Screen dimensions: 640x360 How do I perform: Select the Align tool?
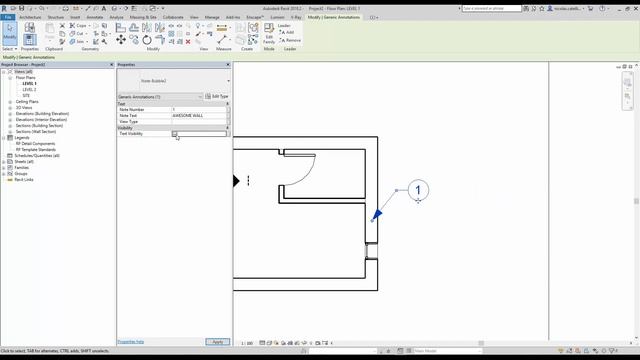coord(120,28)
